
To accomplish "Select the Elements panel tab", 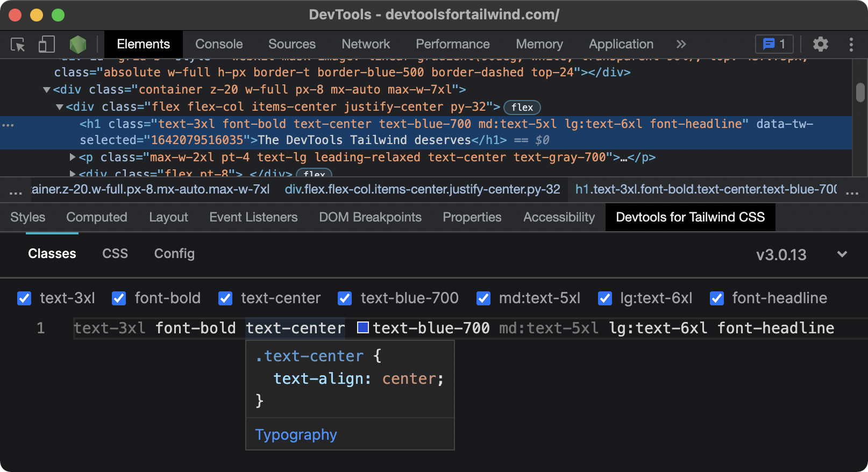I will [x=143, y=44].
